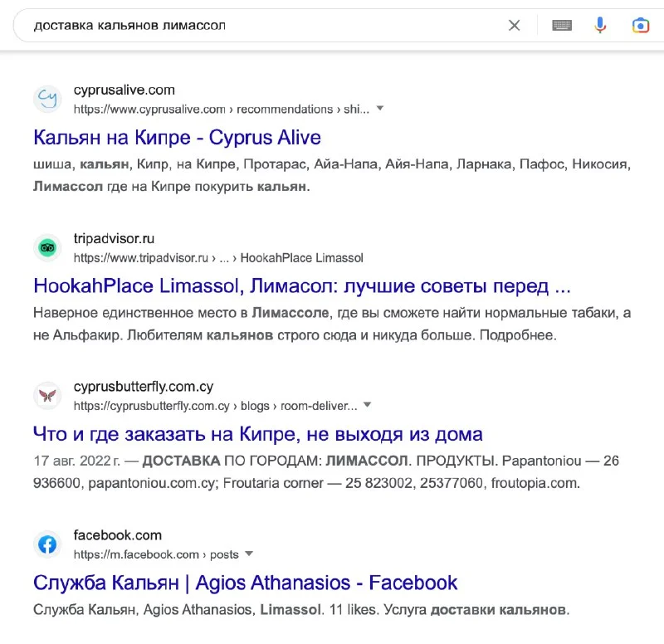Screen dimensions: 664x644
Task: Click the cyprusbutterfly.com.cy site name
Action: [144, 388]
